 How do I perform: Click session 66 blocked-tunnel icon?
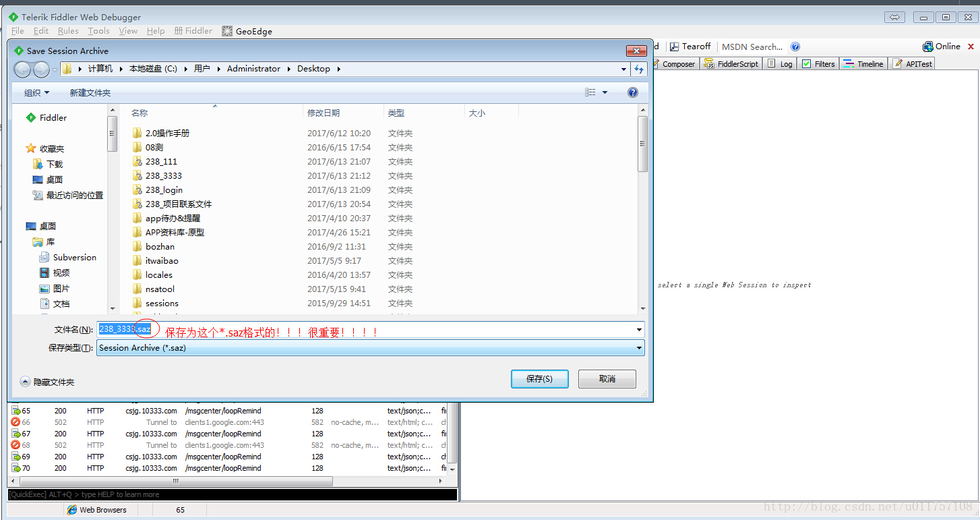[16, 422]
